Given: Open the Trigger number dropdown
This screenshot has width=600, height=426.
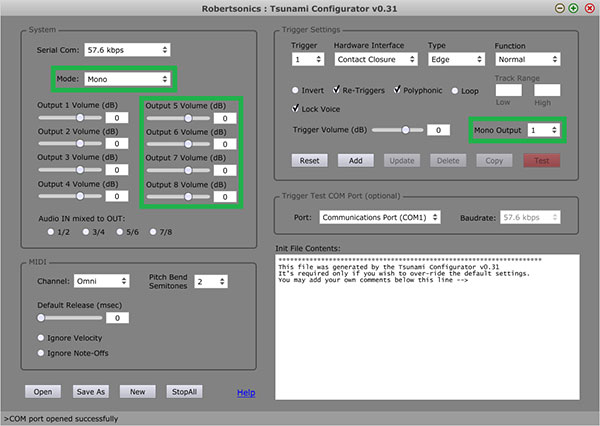Looking at the screenshot, I should pyautogui.click(x=308, y=59).
